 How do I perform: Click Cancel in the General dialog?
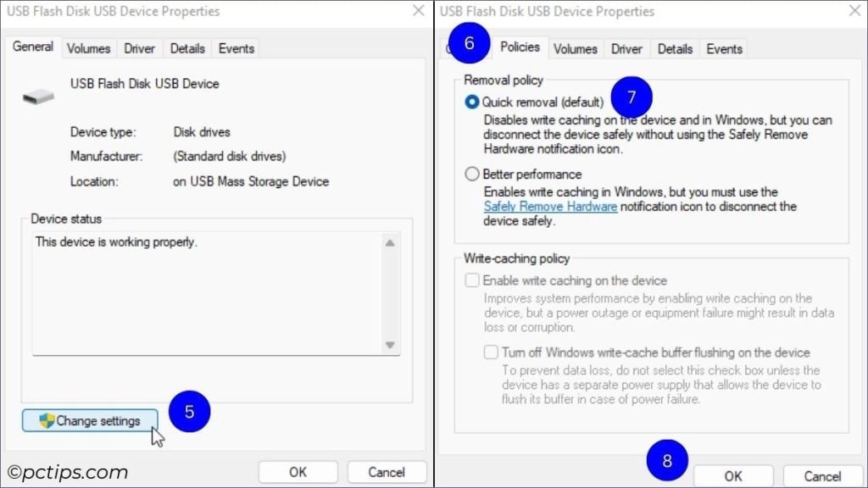coord(387,472)
